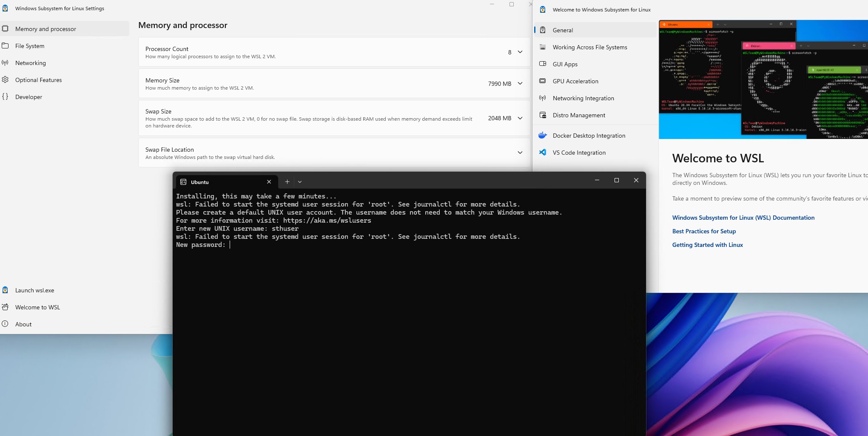
Task: Open Welcome to WSL from sidebar
Action: 65,307
